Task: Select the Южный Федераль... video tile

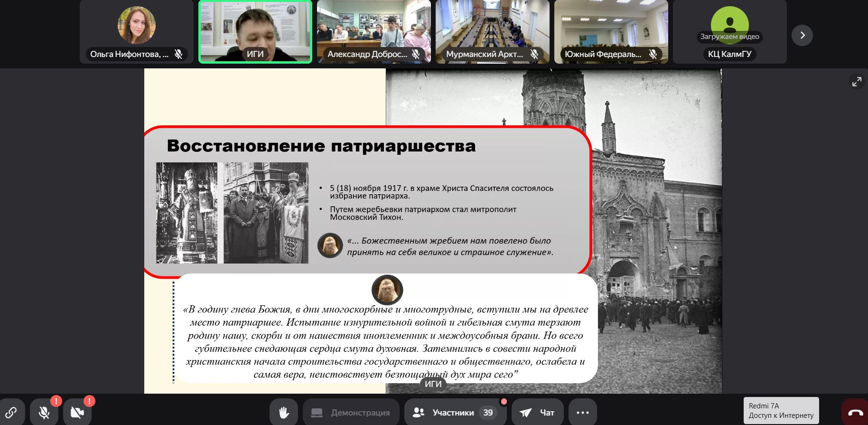Action: pyautogui.click(x=611, y=28)
